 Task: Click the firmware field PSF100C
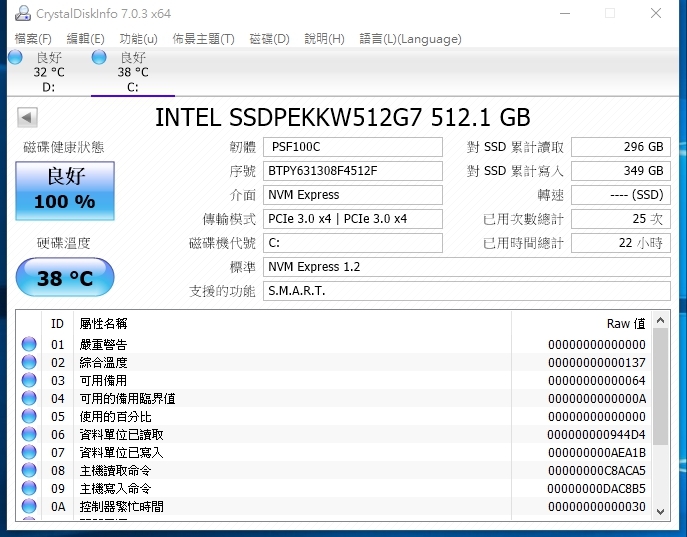[353, 147]
